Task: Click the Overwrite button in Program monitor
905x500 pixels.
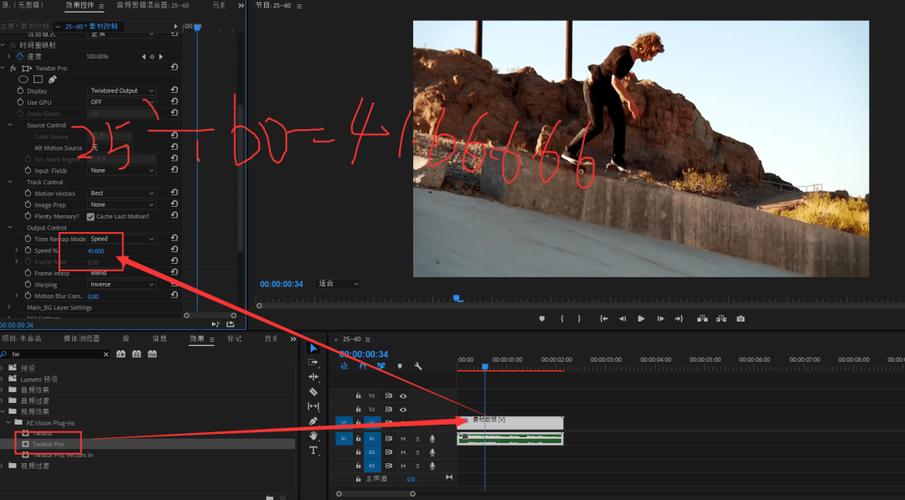Action: [721, 319]
